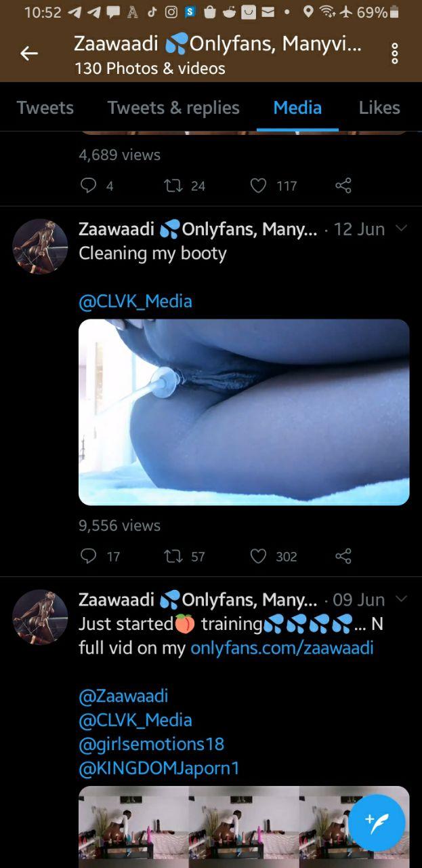
Task: Open the three-dot overflow menu
Action: [395, 54]
